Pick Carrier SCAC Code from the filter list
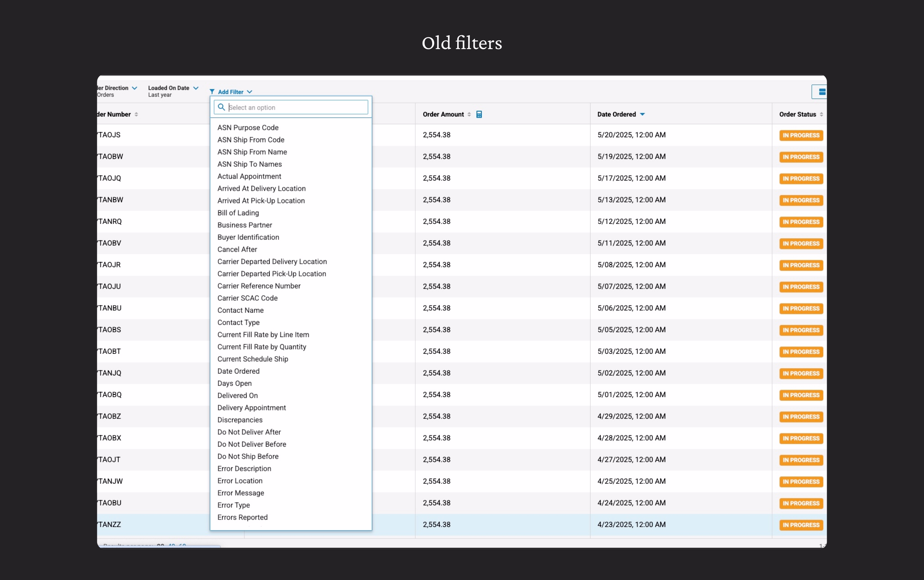 pos(247,298)
